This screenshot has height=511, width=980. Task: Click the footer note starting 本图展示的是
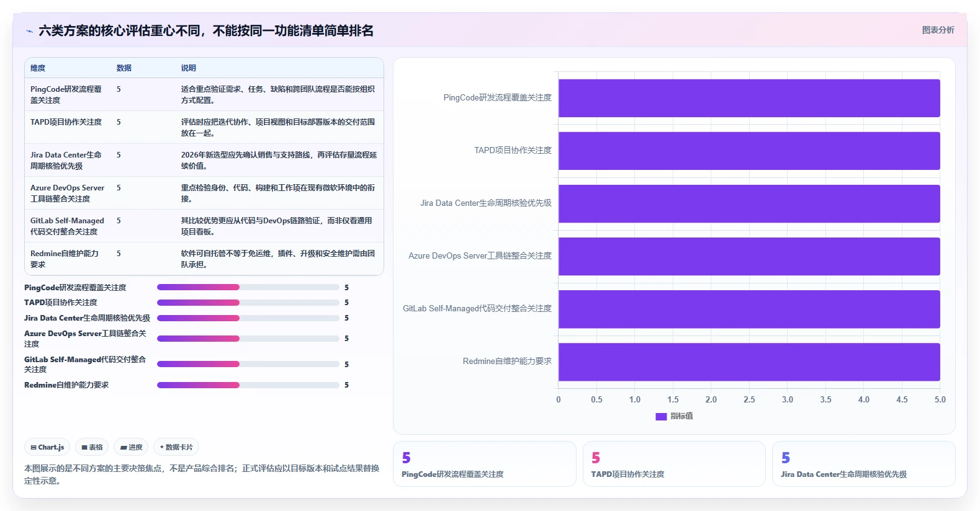click(202, 474)
